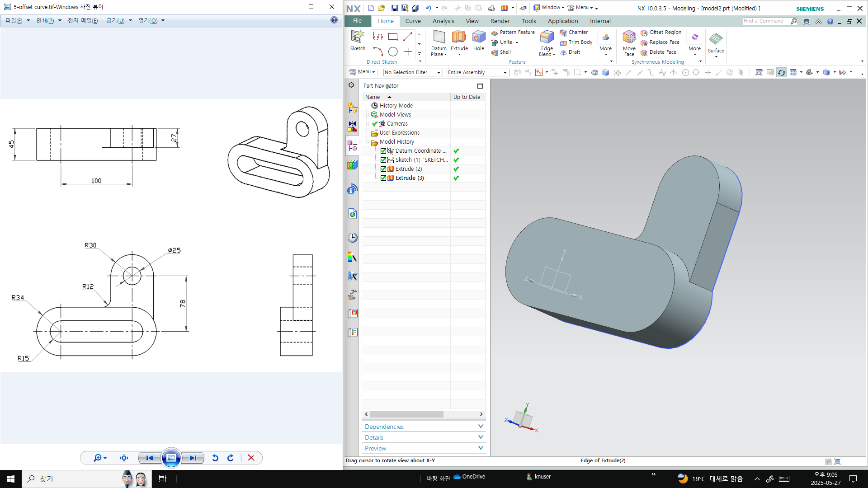Select the Datum Plane tool
Viewport: 868px width, 488px height.
(439, 38)
